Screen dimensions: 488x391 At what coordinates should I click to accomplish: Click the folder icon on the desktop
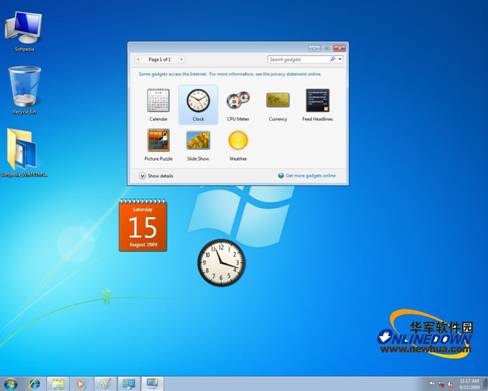23,153
